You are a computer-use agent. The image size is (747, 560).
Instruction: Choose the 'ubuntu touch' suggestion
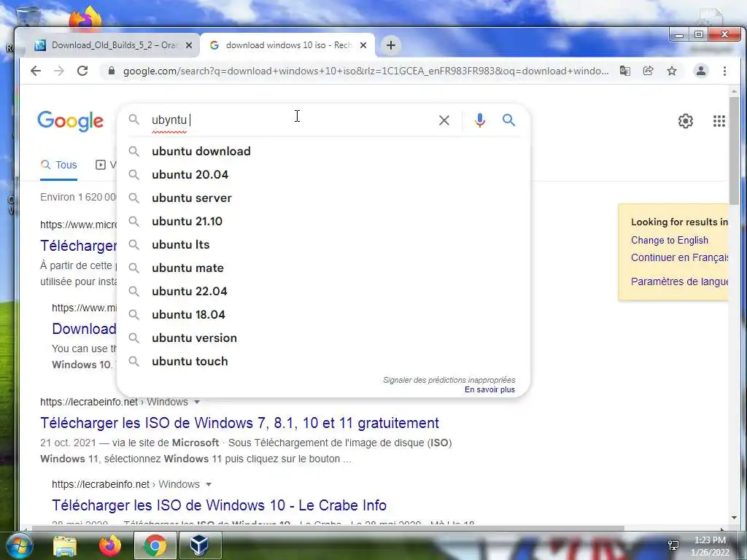pyautogui.click(x=323, y=362)
